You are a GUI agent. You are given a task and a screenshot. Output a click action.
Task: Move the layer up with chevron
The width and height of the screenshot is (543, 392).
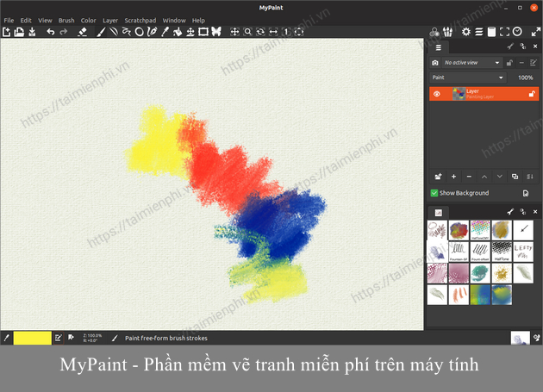coord(484,177)
